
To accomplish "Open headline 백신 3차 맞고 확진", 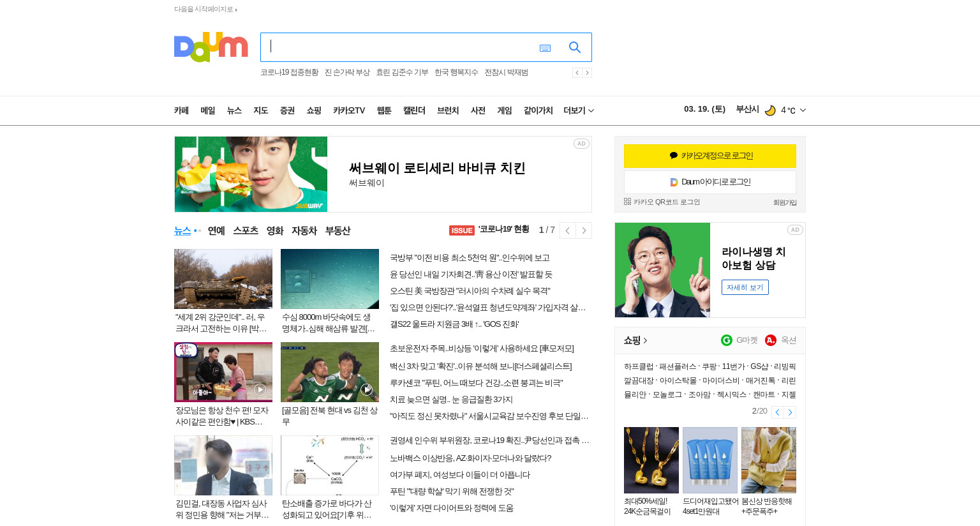I will coord(480,366).
